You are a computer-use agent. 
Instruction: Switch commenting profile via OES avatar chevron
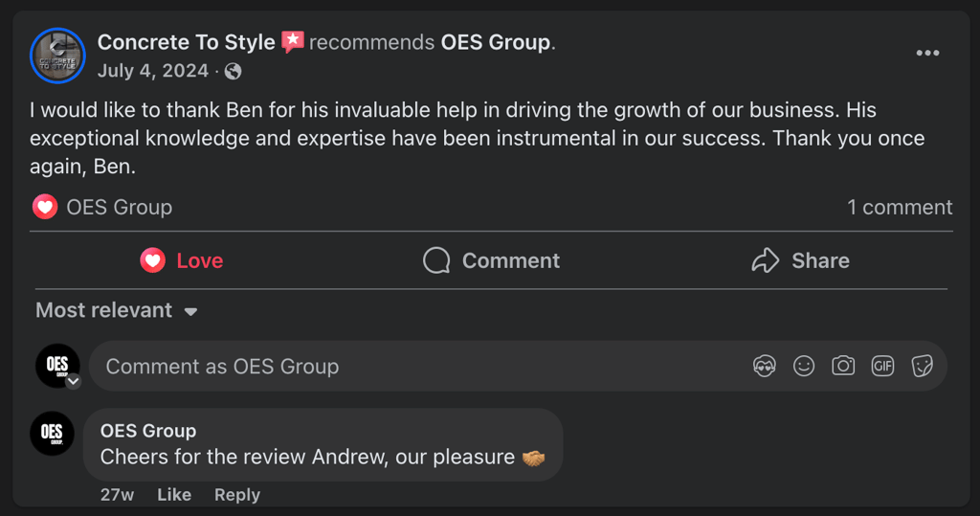click(x=73, y=381)
